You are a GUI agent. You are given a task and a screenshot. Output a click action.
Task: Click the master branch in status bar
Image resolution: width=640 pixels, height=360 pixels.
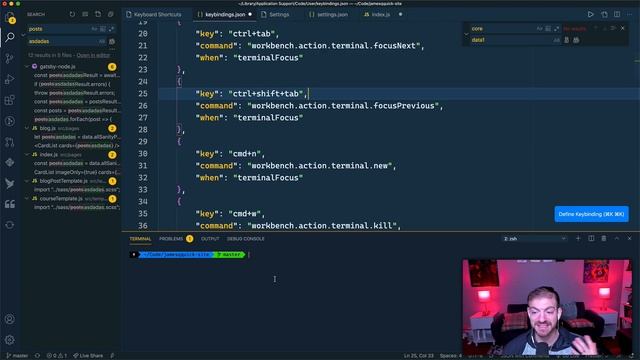pos(17,356)
